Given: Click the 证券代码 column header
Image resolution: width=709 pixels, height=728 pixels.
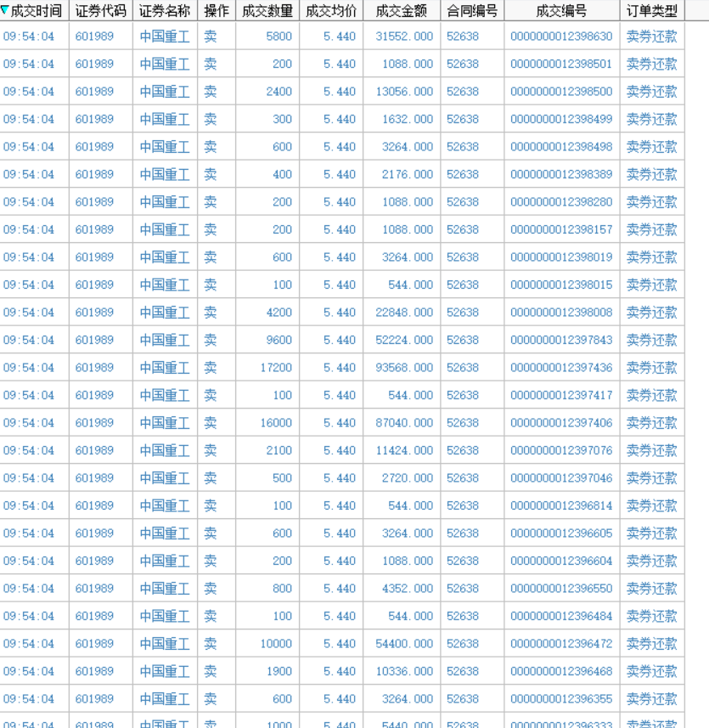Looking at the screenshot, I should point(101,11).
